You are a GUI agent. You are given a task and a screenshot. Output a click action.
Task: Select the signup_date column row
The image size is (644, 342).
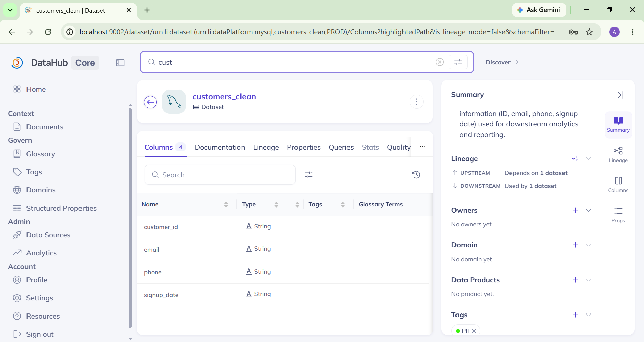[x=283, y=295]
